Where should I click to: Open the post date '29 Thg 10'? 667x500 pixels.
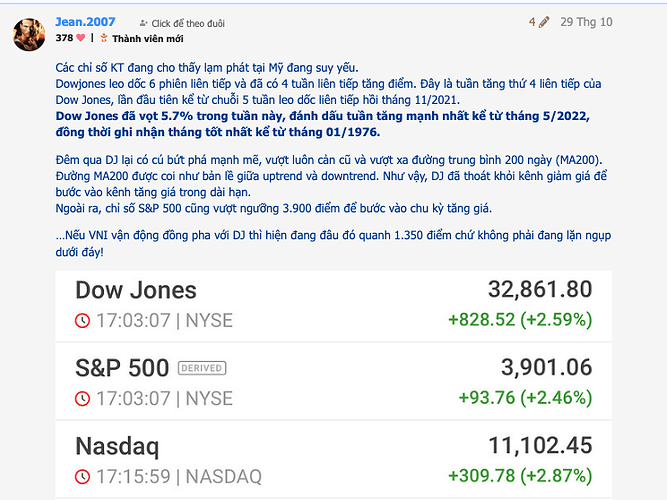587,21
